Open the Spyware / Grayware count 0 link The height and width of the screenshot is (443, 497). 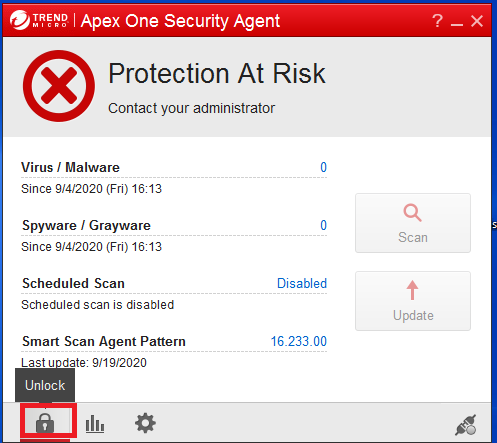pyautogui.click(x=323, y=225)
